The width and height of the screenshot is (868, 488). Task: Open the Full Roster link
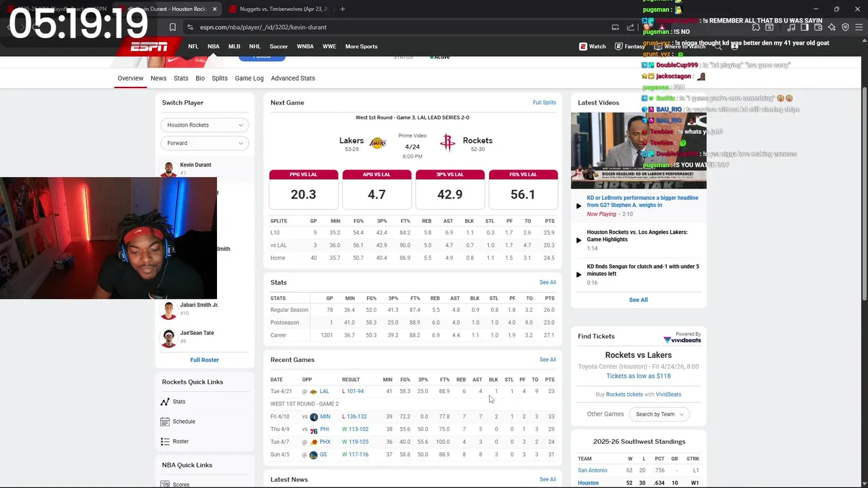click(x=204, y=360)
